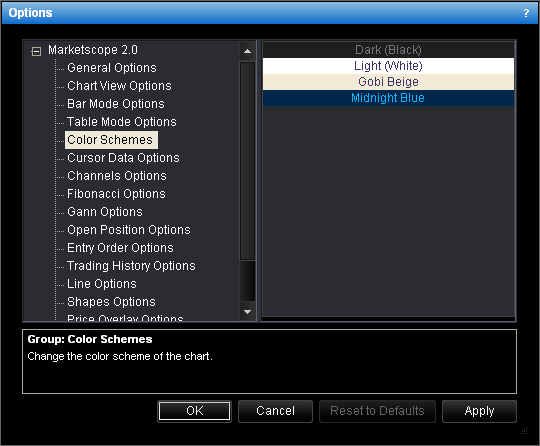540x446 pixels.
Task: Choose the Light (White) color scheme
Action: coord(388,66)
